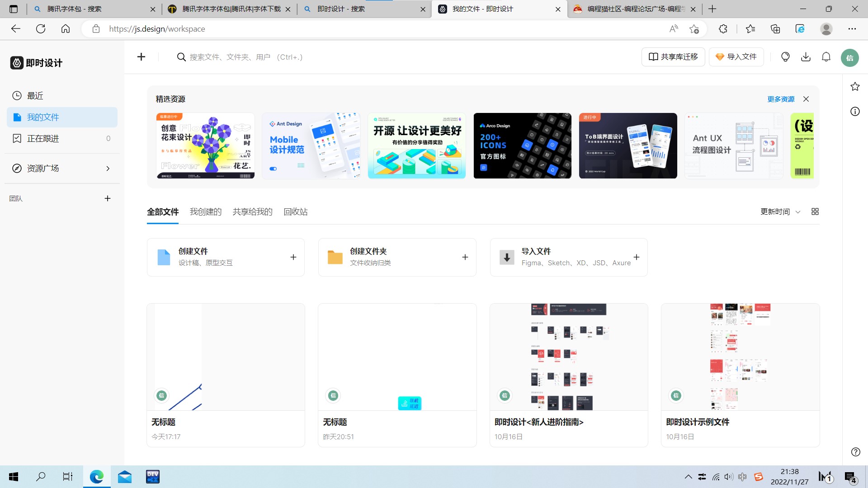This screenshot has height=488, width=868.
Task: Switch to the 全部文件 tab
Action: (163, 212)
